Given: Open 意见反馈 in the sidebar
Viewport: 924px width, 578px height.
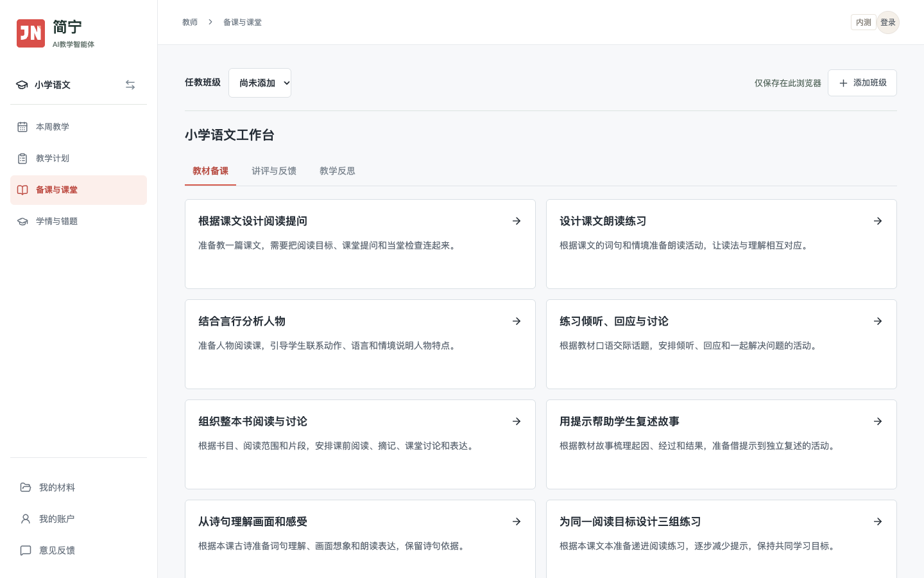Looking at the screenshot, I should (78, 550).
